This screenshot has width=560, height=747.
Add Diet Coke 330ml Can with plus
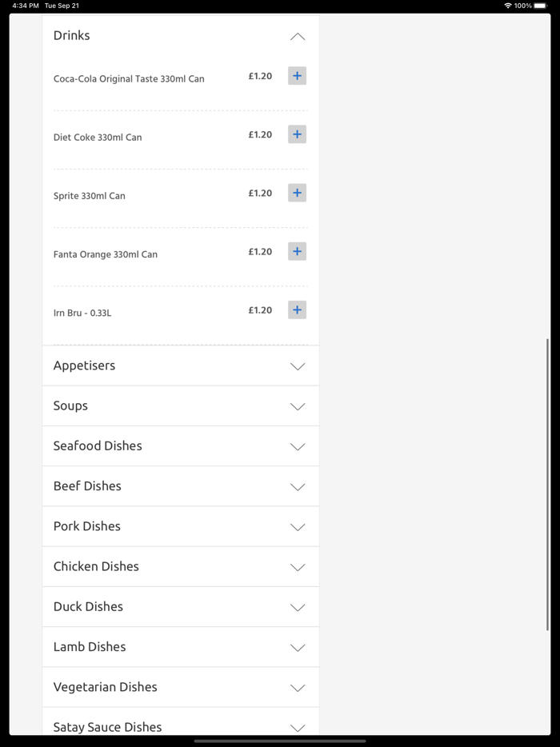point(297,134)
